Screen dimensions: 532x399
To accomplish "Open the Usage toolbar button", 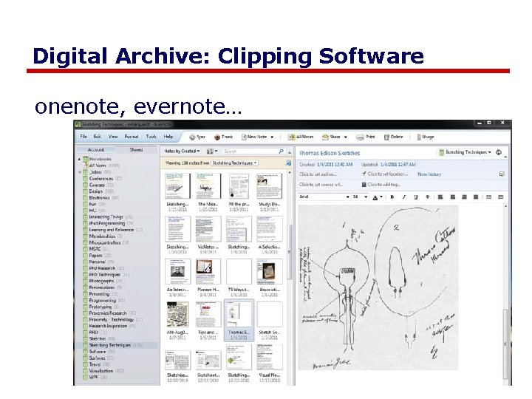I will 426,137.
